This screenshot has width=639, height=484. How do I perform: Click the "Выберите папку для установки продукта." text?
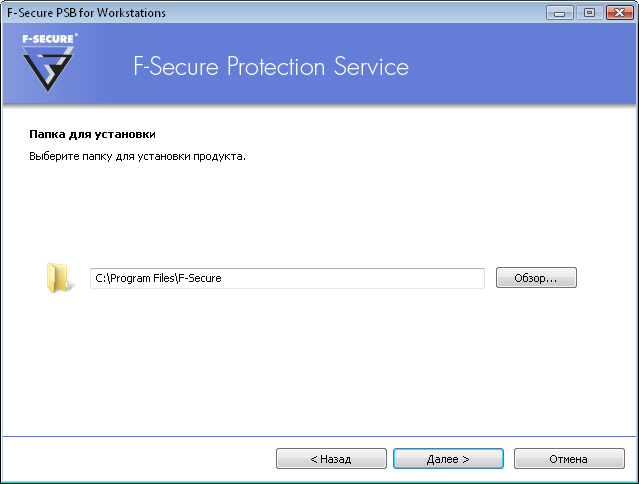[137, 157]
